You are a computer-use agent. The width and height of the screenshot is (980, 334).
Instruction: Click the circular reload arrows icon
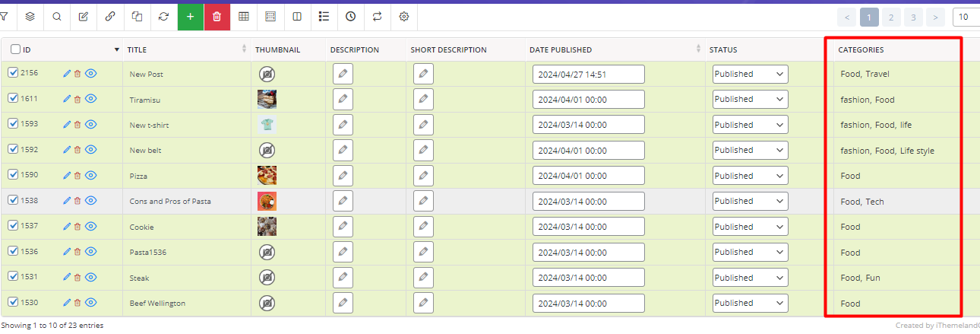164,16
